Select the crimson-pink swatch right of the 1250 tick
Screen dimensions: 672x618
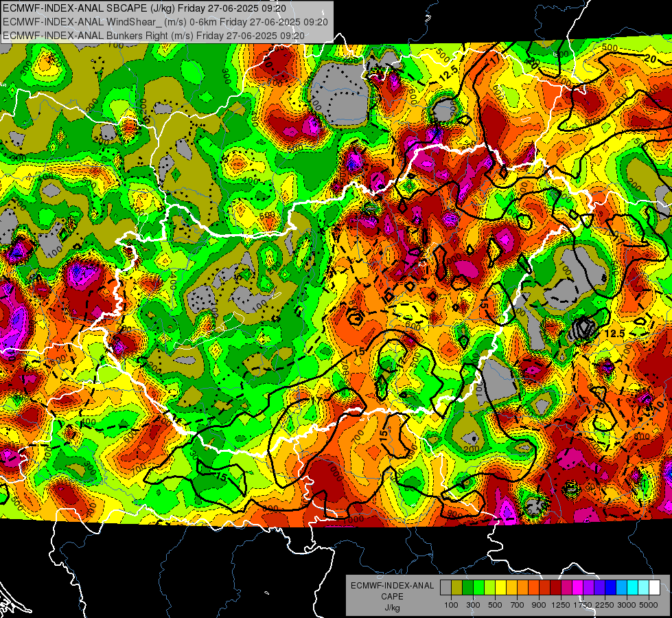566,588
